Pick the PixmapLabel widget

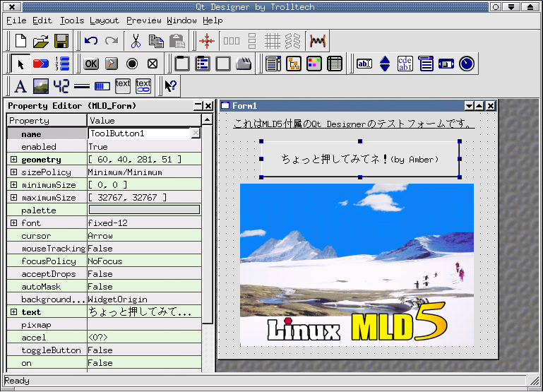(41, 86)
